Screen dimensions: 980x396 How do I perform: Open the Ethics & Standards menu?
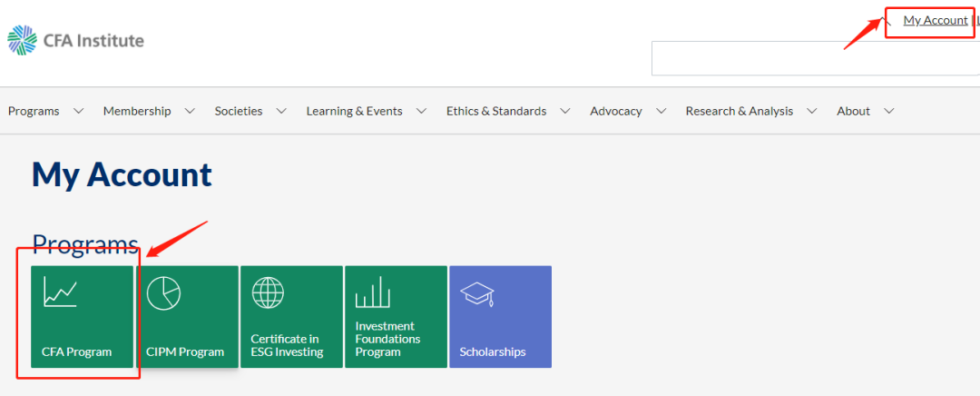(496, 112)
